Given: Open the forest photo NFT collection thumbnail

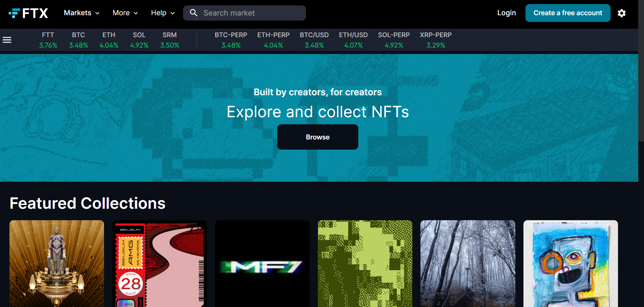Looking at the screenshot, I should pos(467,264).
